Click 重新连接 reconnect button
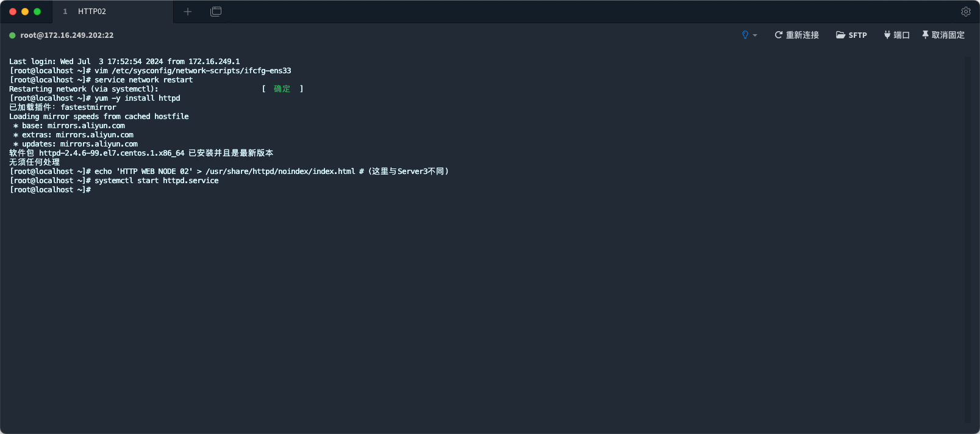 coord(796,35)
